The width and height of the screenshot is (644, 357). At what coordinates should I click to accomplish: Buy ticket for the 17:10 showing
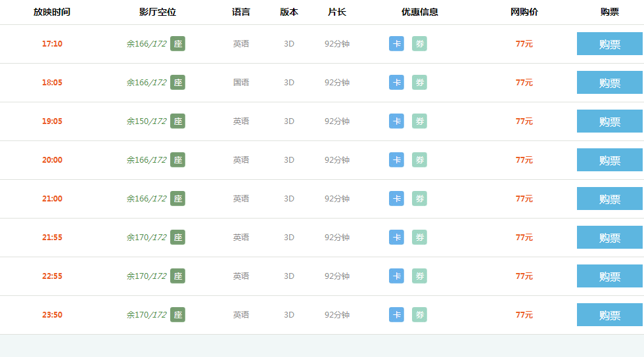pos(610,43)
